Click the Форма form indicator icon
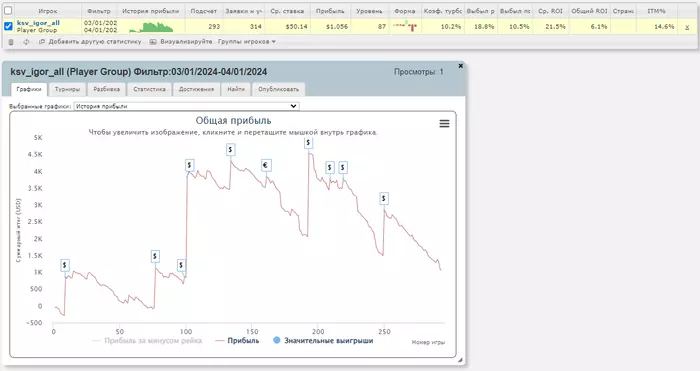 [x=405, y=26]
